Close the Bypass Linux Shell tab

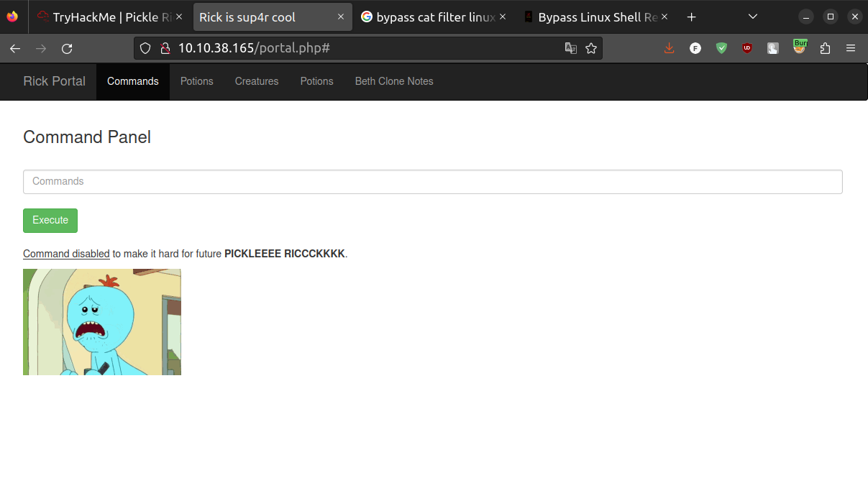tap(664, 17)
